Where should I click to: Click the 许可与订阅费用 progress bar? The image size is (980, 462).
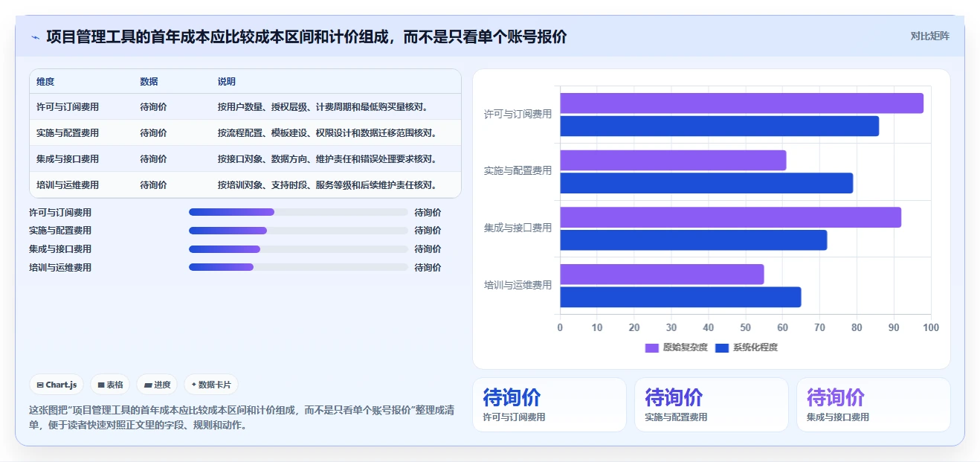[x=298, y=212]
